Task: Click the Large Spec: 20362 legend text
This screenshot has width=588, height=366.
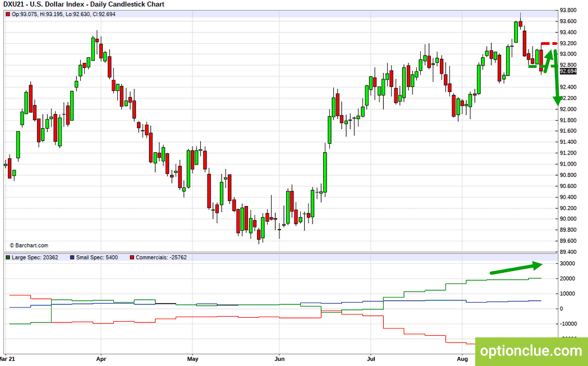Action: click(35, 258)
